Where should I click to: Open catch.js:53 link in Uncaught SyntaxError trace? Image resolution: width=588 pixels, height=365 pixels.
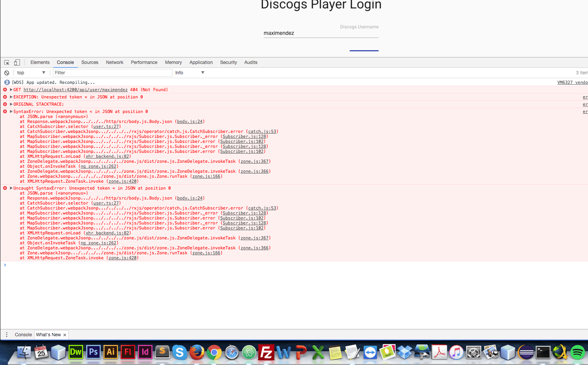tap(262, 208)
